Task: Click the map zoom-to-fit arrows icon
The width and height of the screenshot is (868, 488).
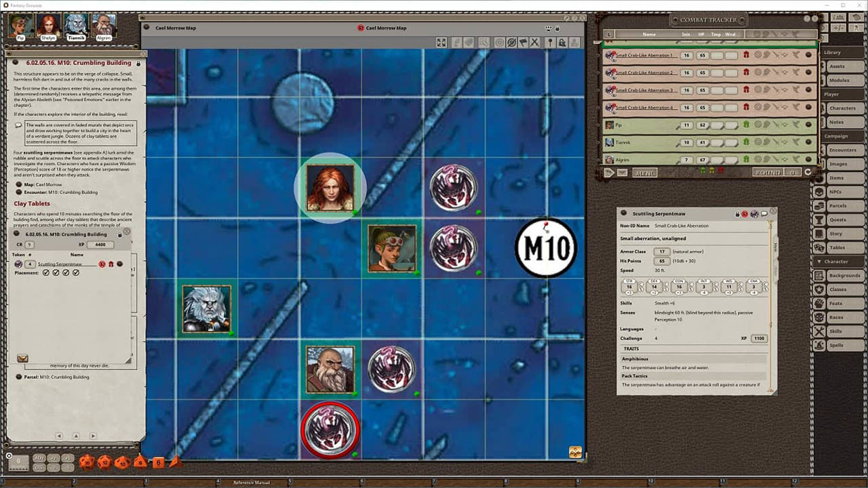Action: pyautogui.click(x=441, y=43)
